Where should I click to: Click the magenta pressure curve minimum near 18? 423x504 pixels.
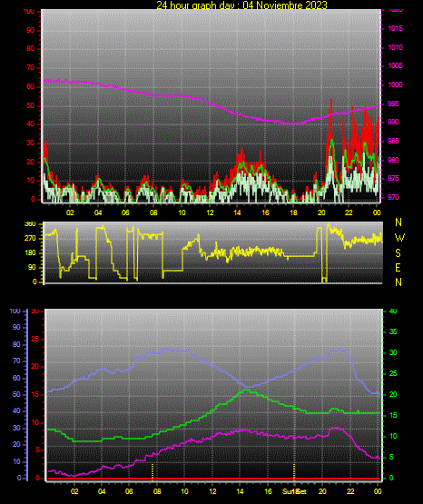click(x=293, y=124)
